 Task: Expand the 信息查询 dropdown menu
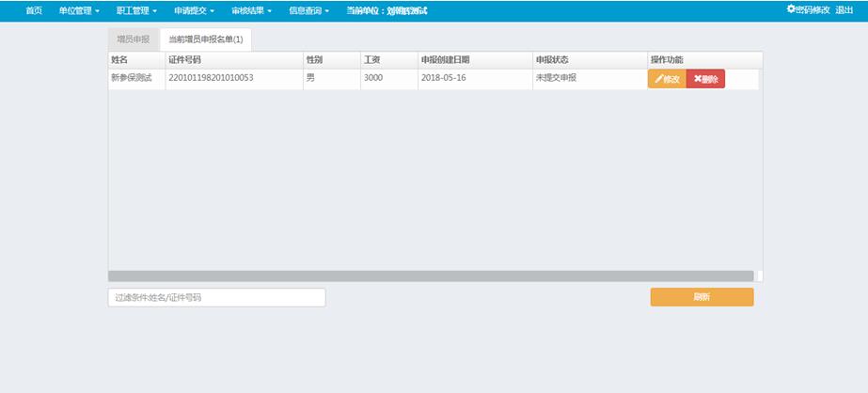click(308, 10)
